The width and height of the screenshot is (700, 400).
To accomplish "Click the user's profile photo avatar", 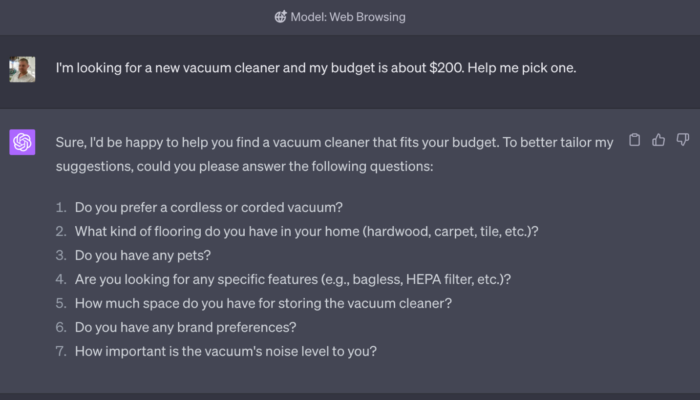I will (22, 69).
